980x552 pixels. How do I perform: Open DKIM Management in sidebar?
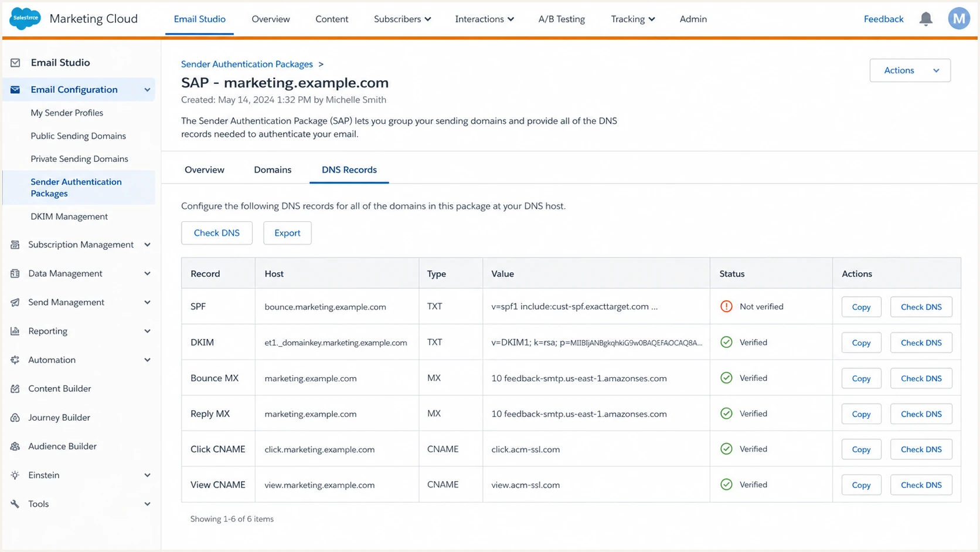(x=69, y=216)
